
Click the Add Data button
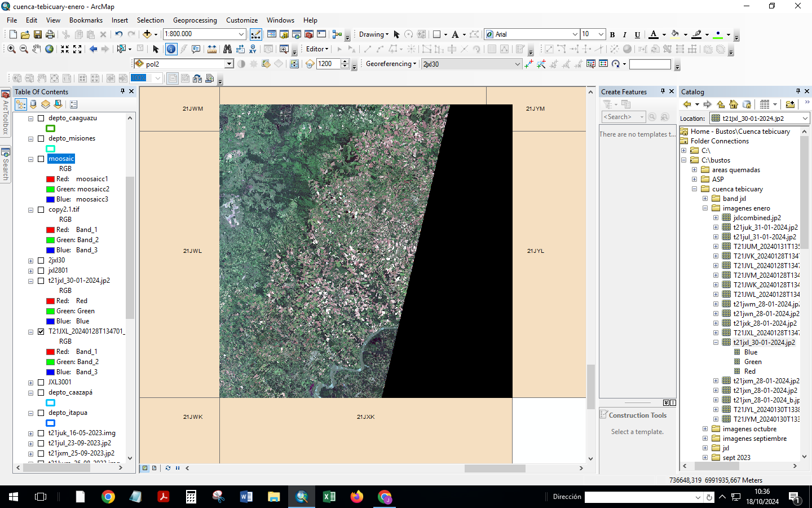(147, 34)
